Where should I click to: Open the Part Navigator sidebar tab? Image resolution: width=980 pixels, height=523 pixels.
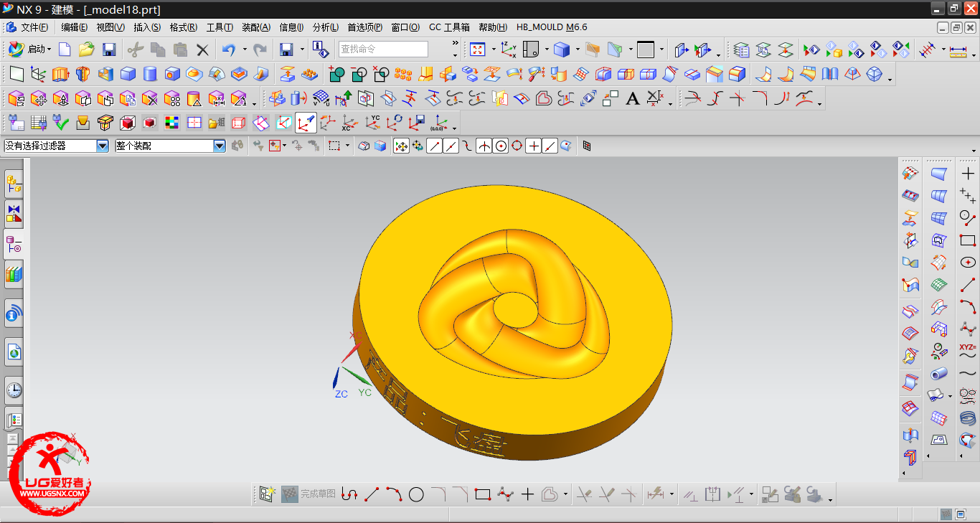pyautogui.click(x=14, y=244)
